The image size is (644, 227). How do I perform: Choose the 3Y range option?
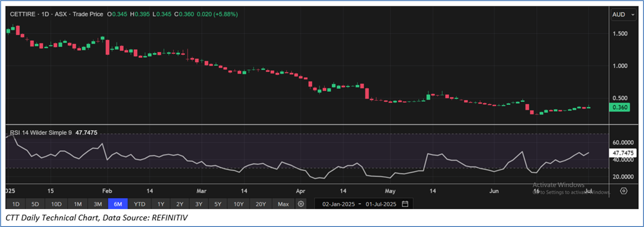[x=199, y=204]
